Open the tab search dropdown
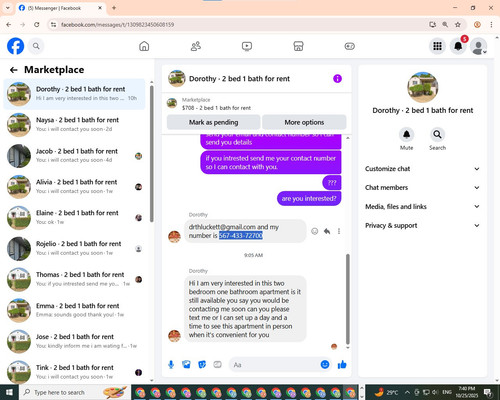The image size is (500, 400). coord(7,8)
